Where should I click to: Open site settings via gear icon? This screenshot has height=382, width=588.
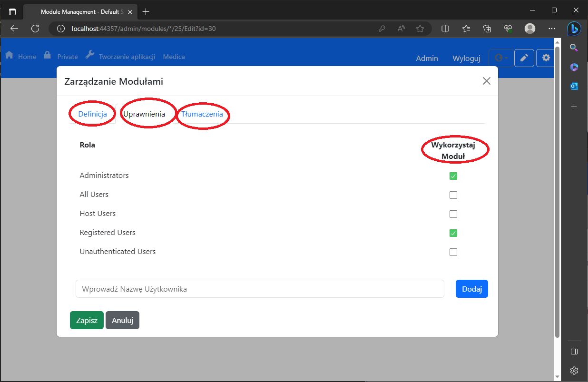click(545, 58)
